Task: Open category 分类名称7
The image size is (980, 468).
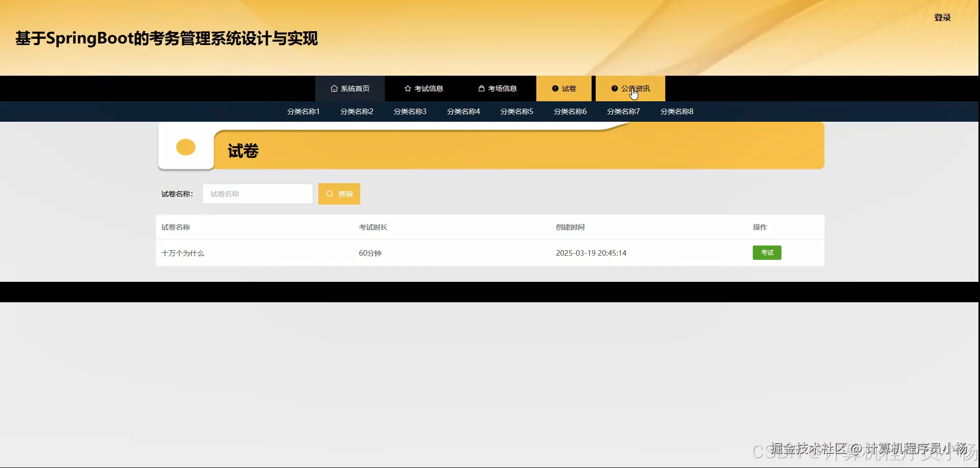Action: (x=623, y=112)
